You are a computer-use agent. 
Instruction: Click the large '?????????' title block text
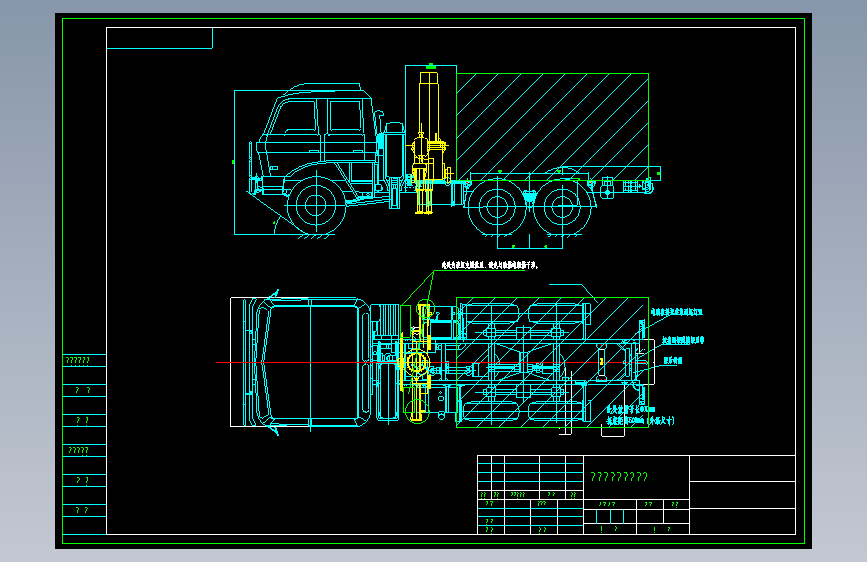pyautogui.click(x=619, y=477)
